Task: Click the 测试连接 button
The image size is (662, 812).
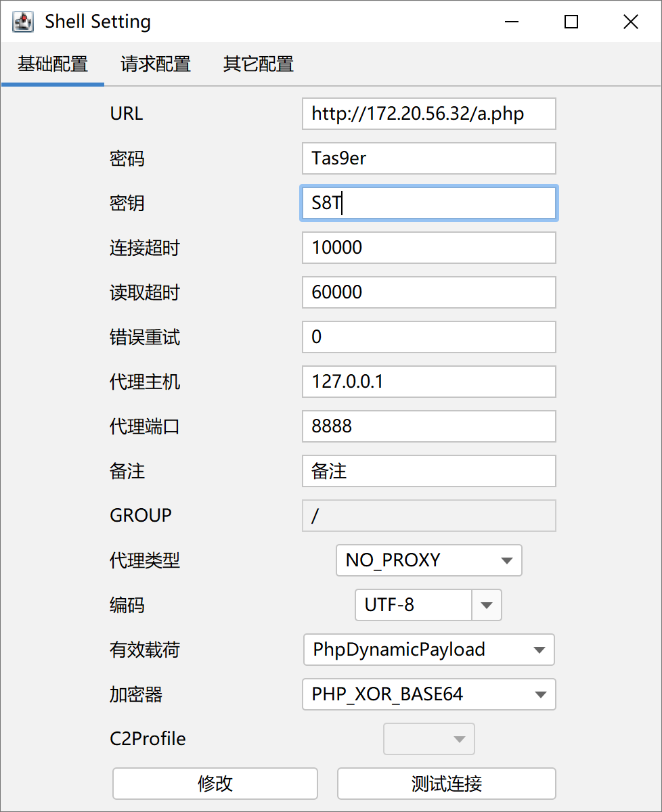Action: (446, 784)
